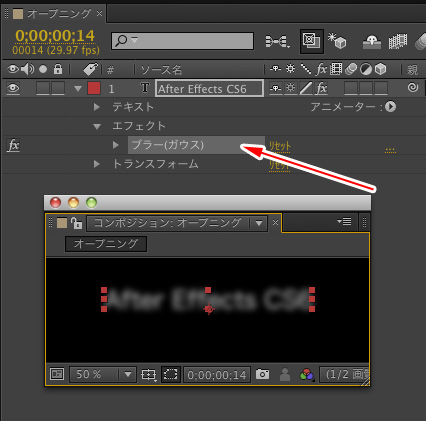Change the red label color of layer 1
Screen dimensions: 426x421
[94, 89]
